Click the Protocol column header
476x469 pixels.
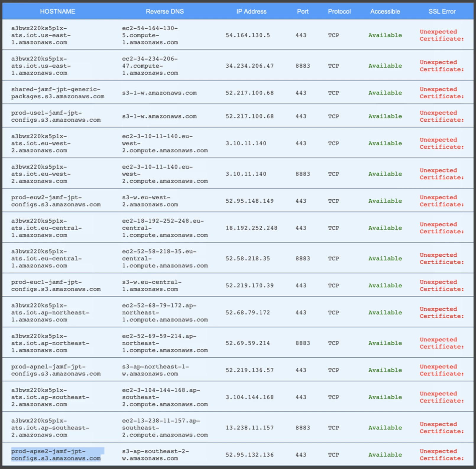(x=339, y=12)
